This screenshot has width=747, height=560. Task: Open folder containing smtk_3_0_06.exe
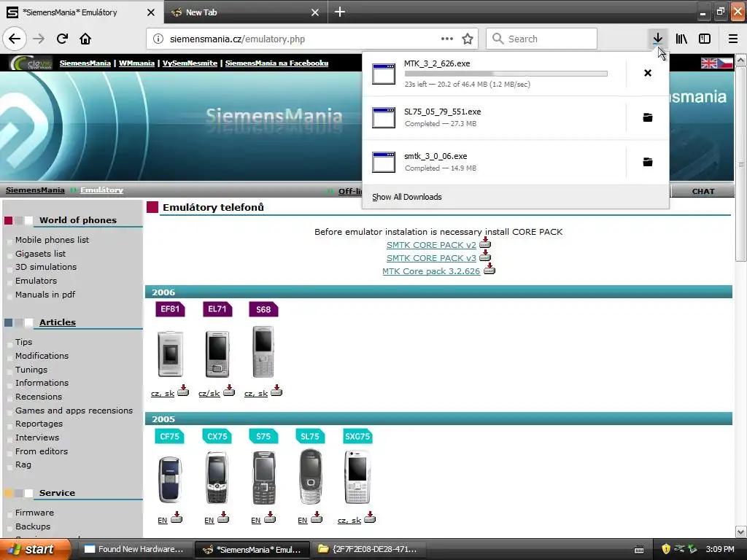click(648, 162)
